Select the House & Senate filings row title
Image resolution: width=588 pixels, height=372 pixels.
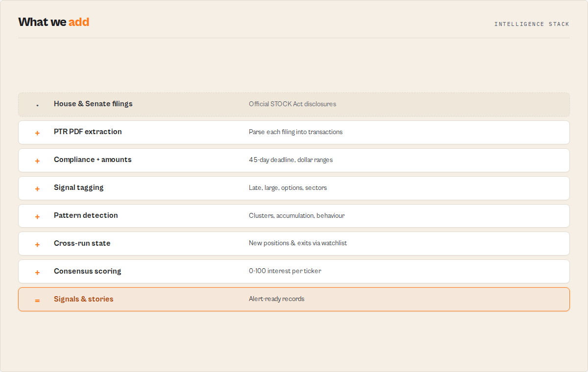pyautogui.click(x=93, y=104)
